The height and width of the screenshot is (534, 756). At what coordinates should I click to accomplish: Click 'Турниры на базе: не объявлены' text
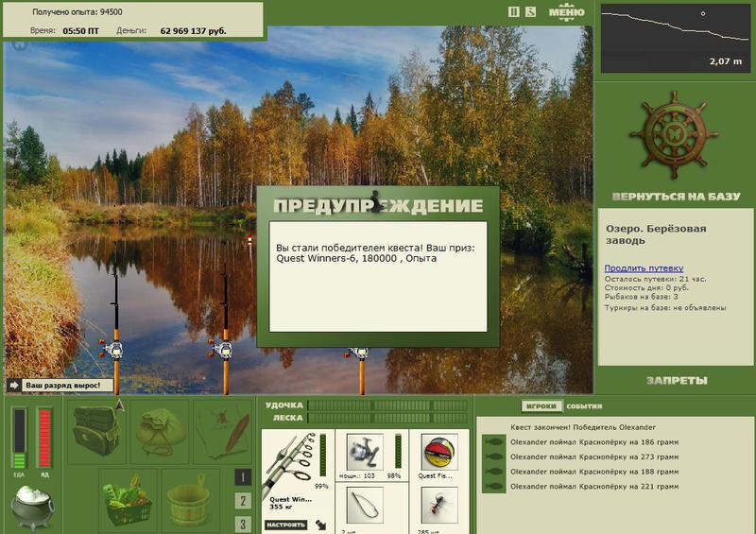point(665,307)
